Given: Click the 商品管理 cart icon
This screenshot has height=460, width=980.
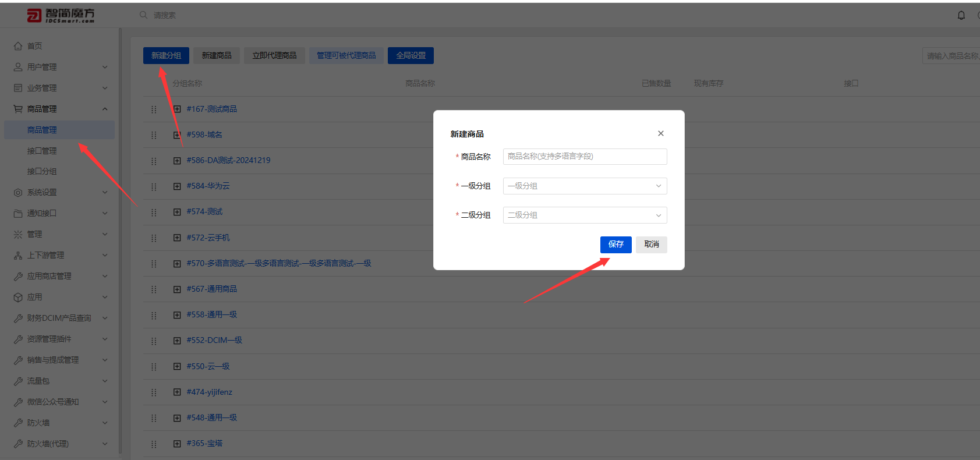Looking at the screenshot, I should coord(18,109).
